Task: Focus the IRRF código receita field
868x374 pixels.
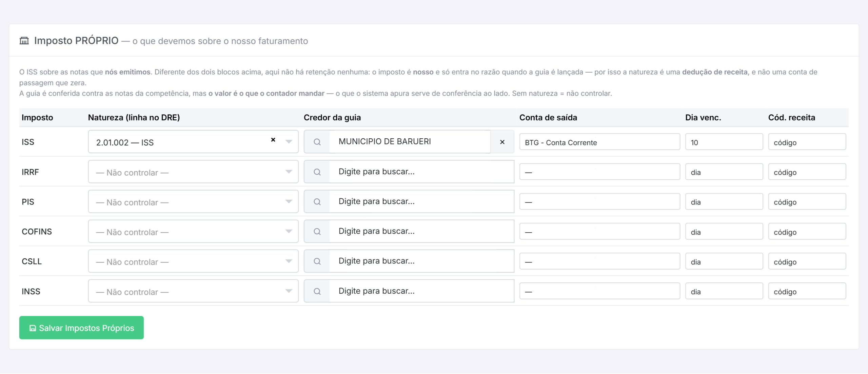Action: click(807, 172)
